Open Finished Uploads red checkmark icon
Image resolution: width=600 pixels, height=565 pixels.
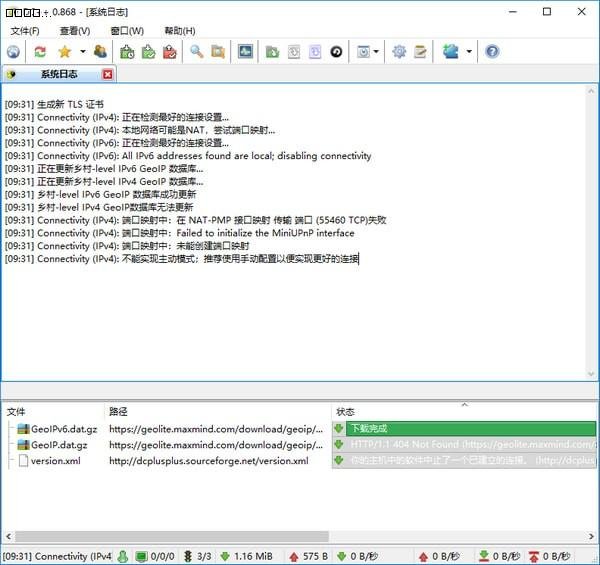(170, 52)
